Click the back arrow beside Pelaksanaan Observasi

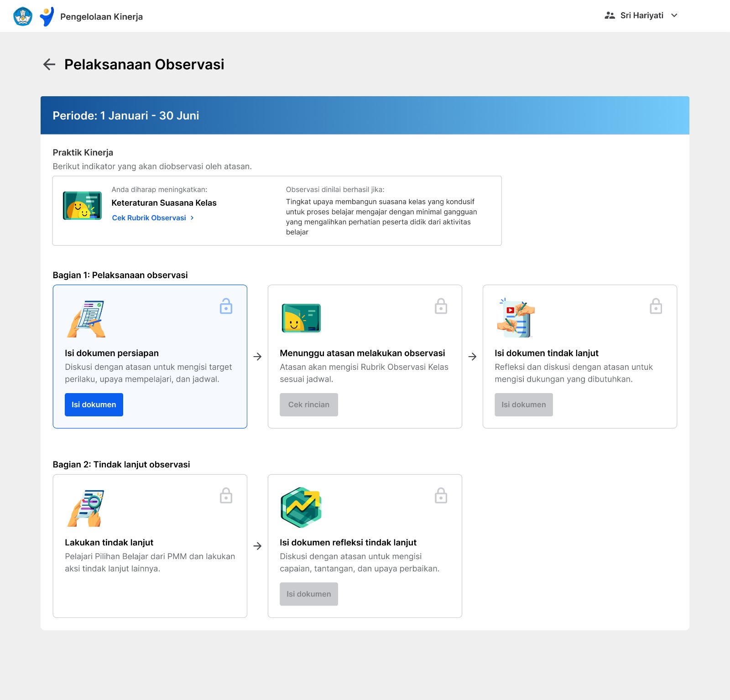pyautogui.click(x=49, y=64)
